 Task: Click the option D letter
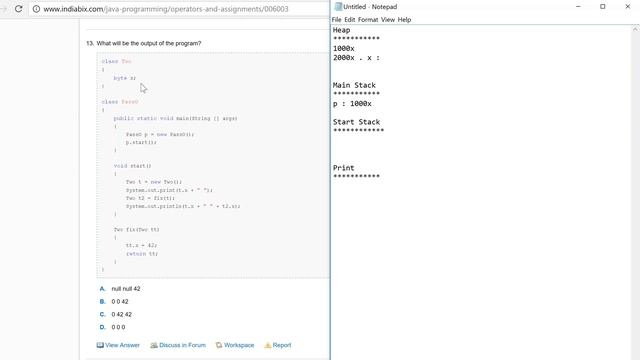(x=102, y=327)
